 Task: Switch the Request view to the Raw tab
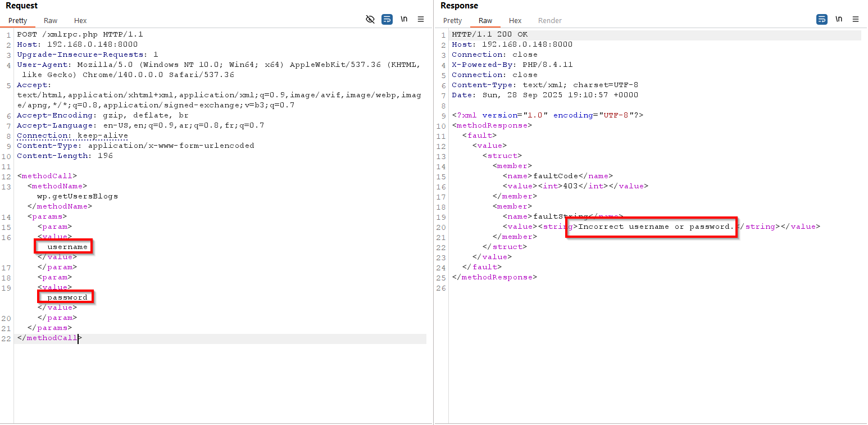pyautogui.click(x=51, y=21)
